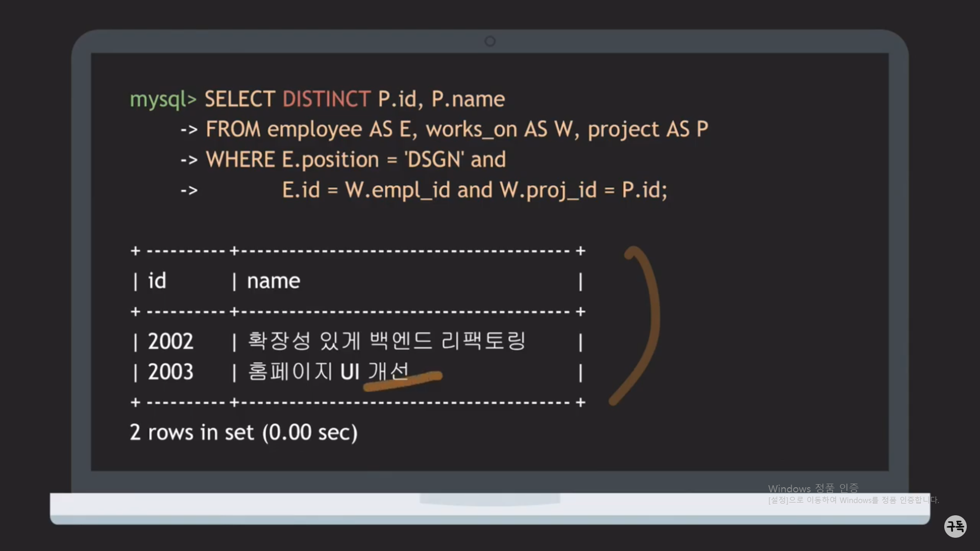Click the 'DSGN' string literal
The image size is (980, 551).
click(433, 160)
